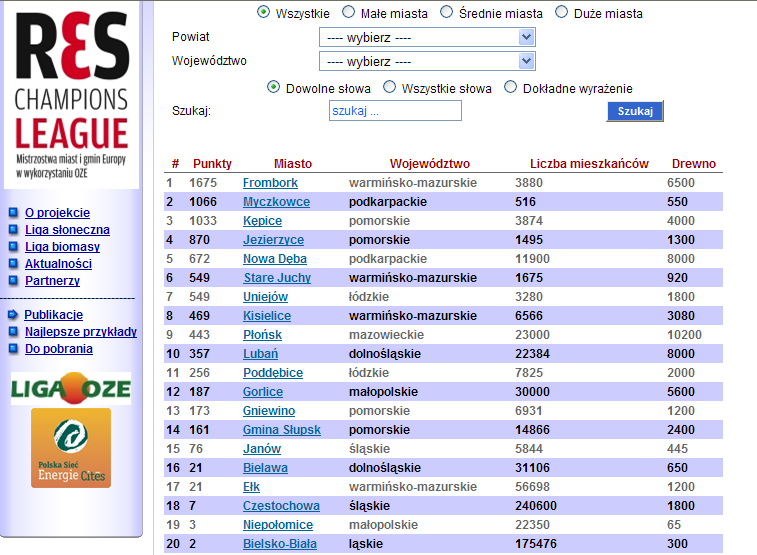Open the Gorlice city link
This screenshot has width=757, height=555.
click(x=263, y=392)
